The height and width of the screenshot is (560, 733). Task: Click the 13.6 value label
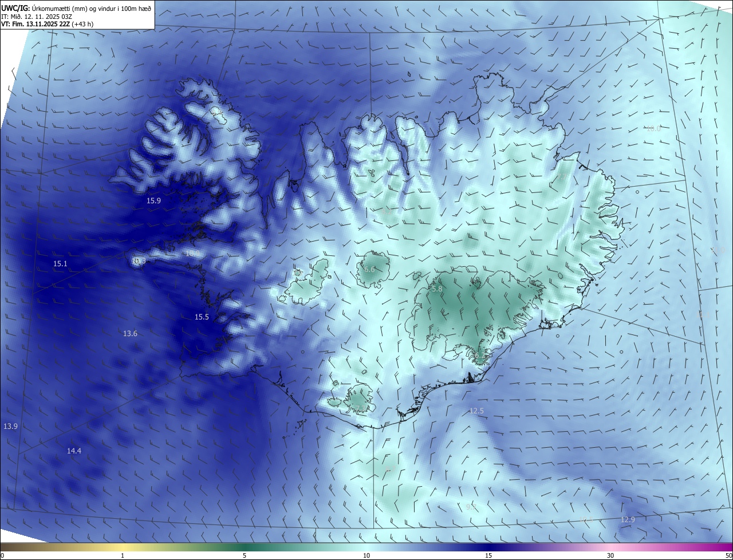click(130, 334)
